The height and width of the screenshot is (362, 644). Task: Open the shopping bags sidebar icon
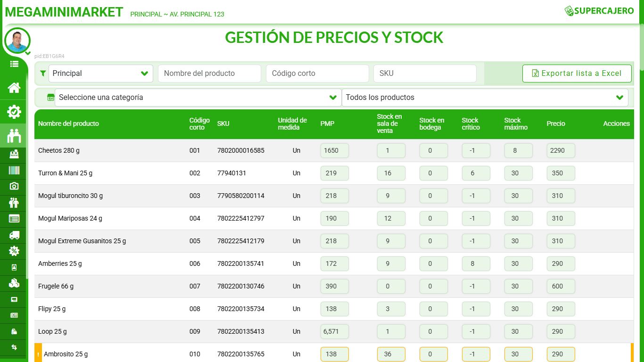(x=14, y=331)
